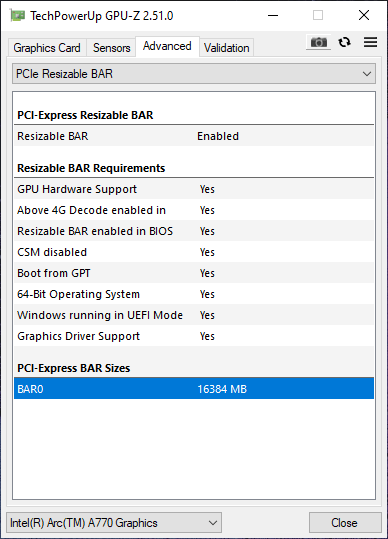Viewport: 388px width, 539px height.
Task: Click the Close button
Action: (x=345, y=523)
